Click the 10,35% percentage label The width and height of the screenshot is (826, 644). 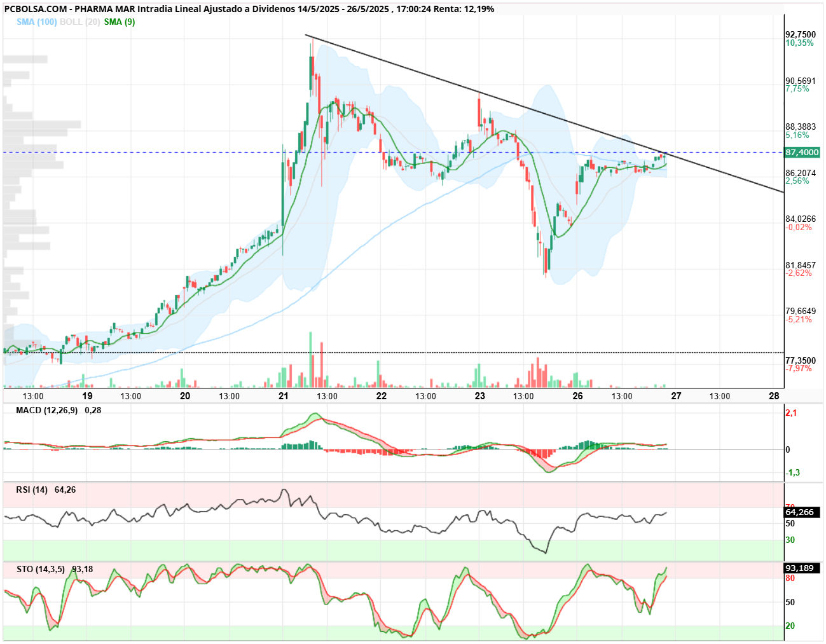799,43
